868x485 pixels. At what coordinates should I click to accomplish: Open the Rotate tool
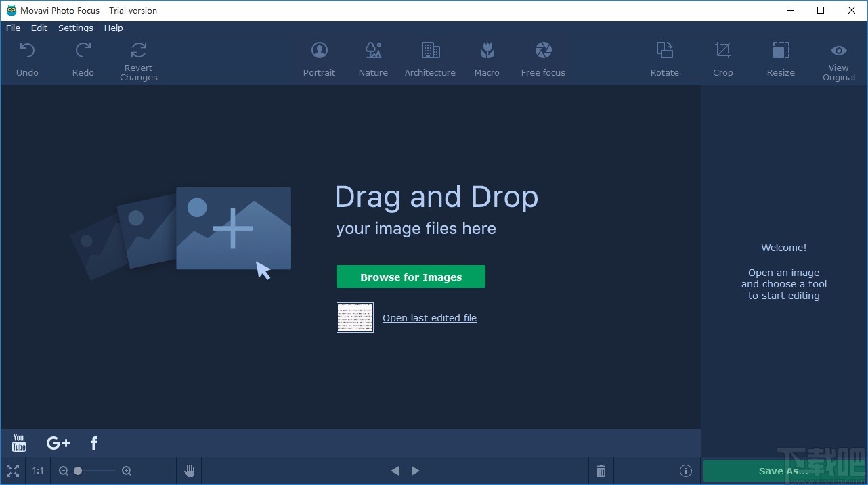point(665,51)
